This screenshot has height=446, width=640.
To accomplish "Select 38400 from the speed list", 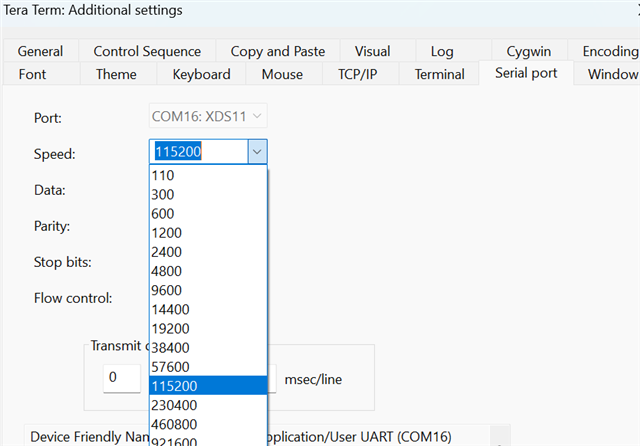I will tap(171, 348).
